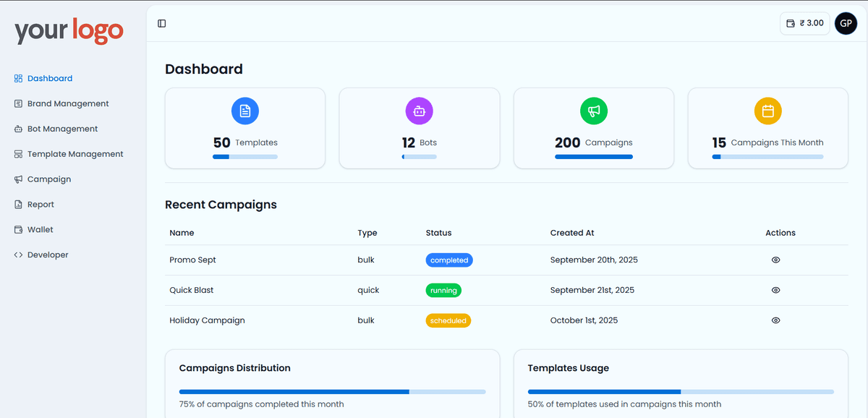The image size is (868, 418).
Task: Click the yellow Campaigns This Month calendar icon
Action: pos(767,111)
